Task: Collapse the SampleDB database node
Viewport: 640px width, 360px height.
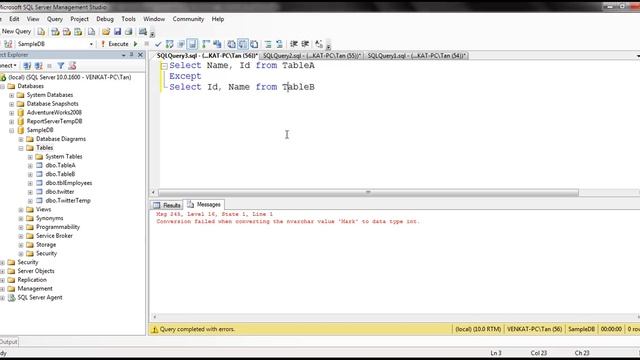Action: [11, 131]
